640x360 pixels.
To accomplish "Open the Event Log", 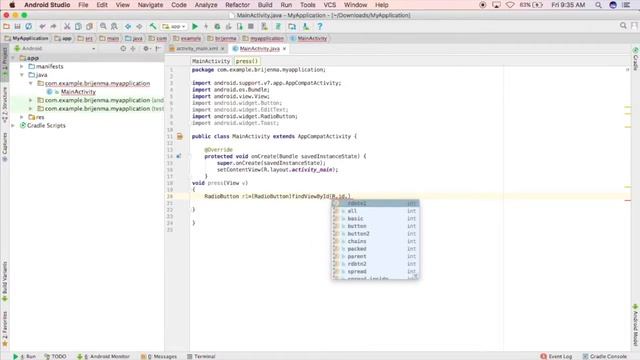I will [x=556, y=356].
